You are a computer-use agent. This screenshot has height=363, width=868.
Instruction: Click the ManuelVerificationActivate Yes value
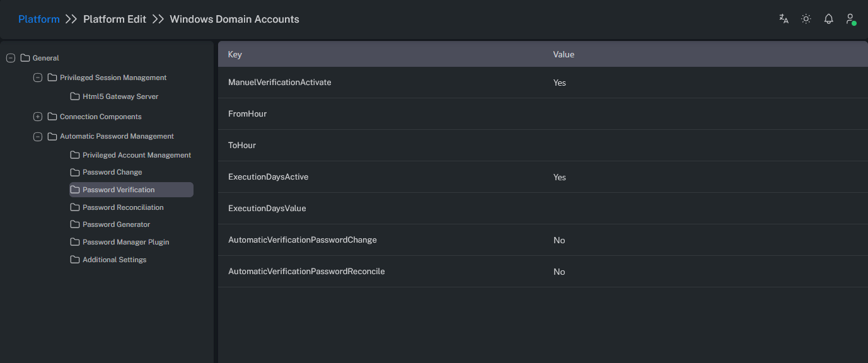(559, 83)
